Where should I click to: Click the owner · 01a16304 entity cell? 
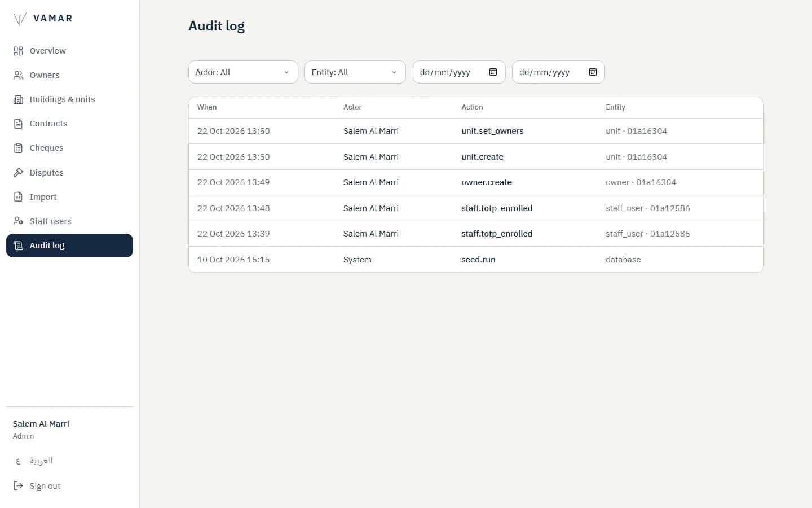pyautogui.click(x=641, y=182)
